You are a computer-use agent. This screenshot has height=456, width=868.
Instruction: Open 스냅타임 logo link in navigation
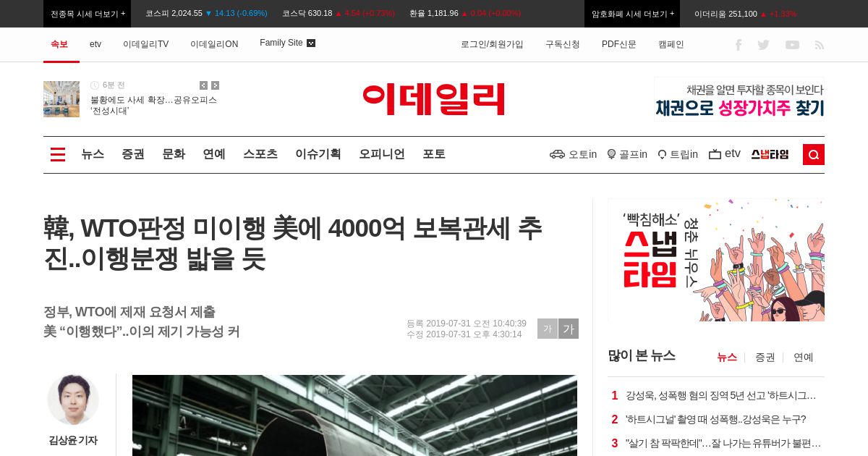770,154
